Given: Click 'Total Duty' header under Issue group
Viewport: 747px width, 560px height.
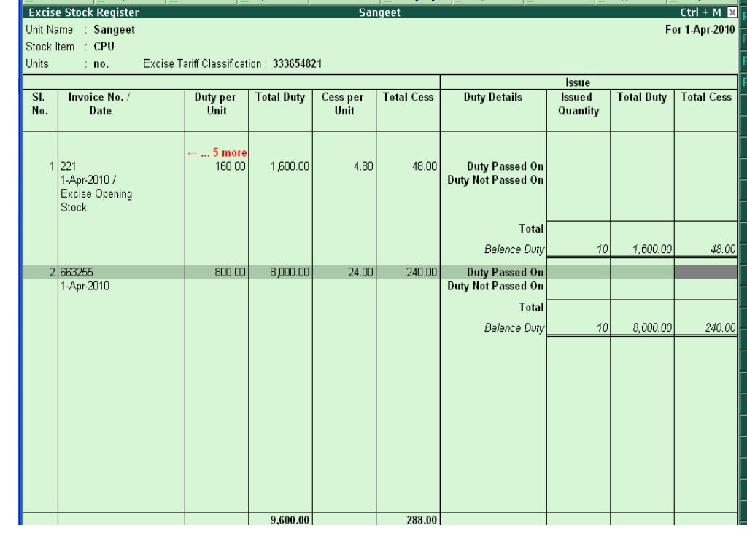Looking at the screenshot, I should 642,97.
